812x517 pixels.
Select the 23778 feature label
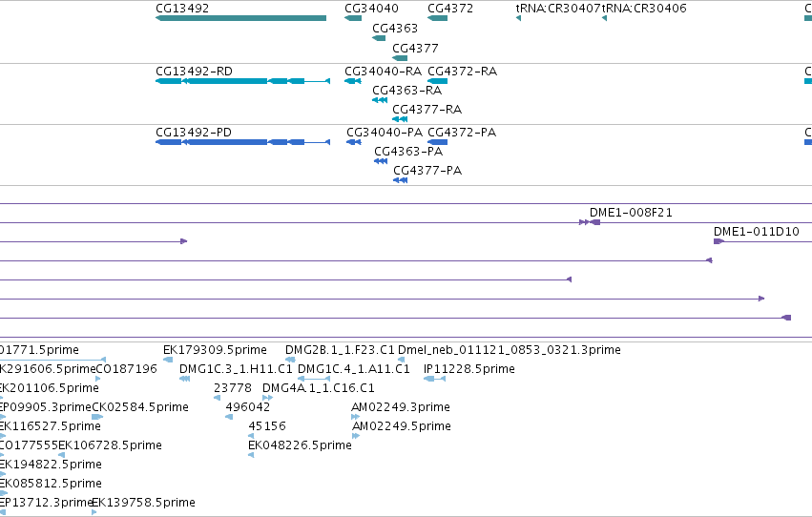pos(233,388)
